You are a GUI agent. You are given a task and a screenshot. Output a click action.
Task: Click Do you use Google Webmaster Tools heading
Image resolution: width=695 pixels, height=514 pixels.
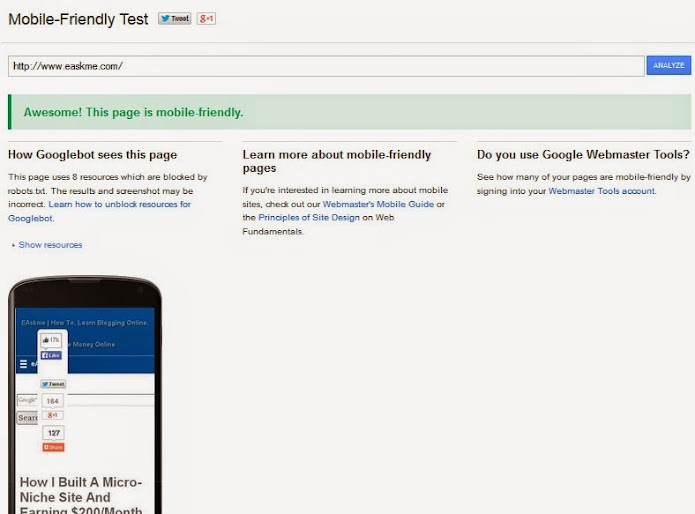tap(583, 155)
